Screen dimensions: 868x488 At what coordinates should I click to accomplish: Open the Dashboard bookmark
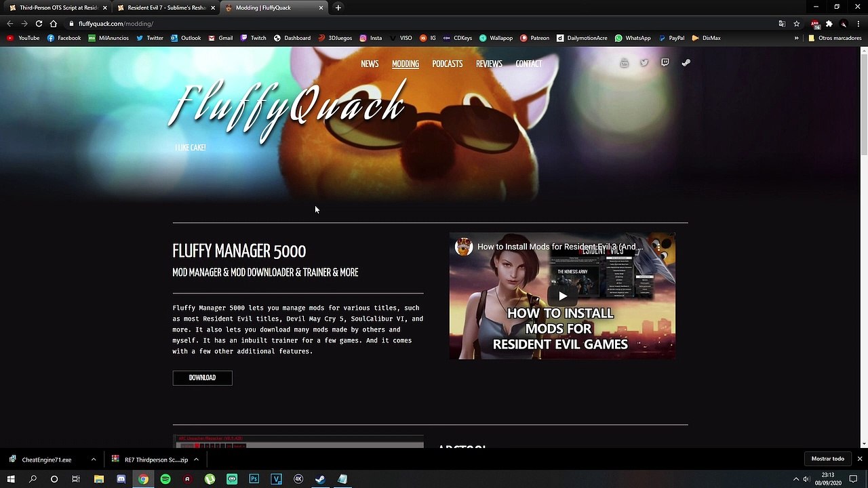pyautogui.click(x=292, y=38)
